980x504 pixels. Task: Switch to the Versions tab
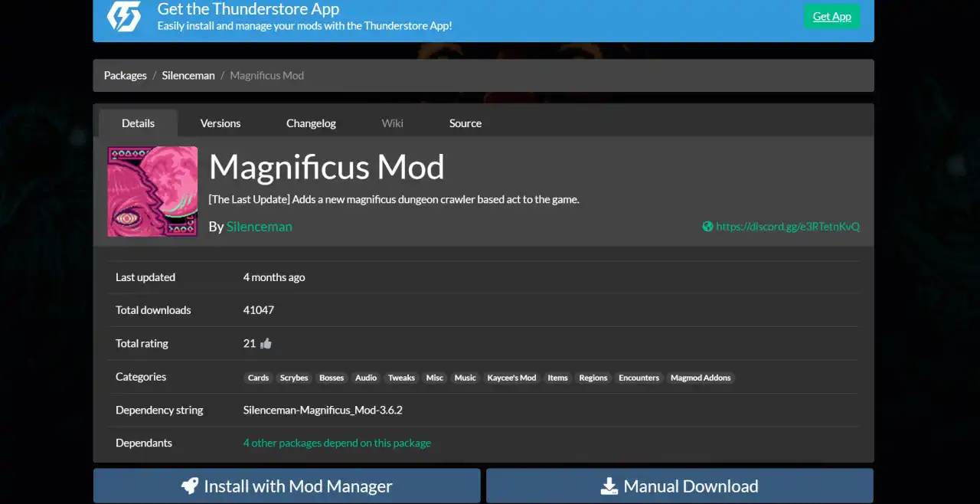220,123
